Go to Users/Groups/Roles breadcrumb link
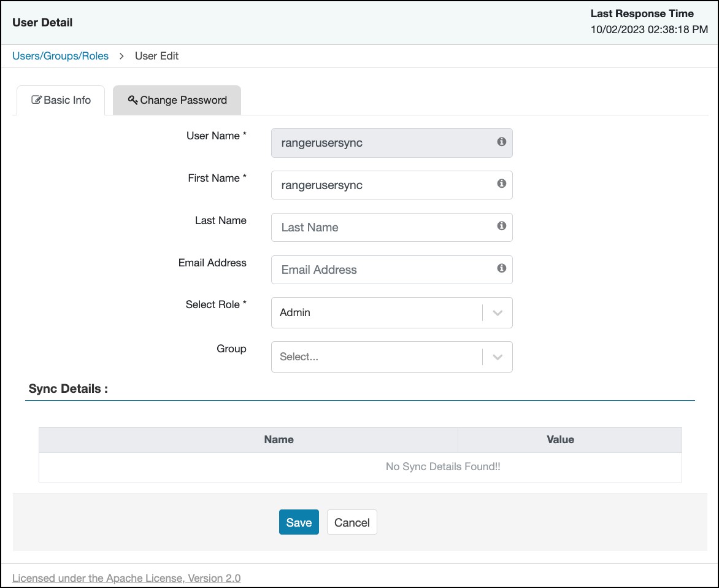 (x=61, y=56)
